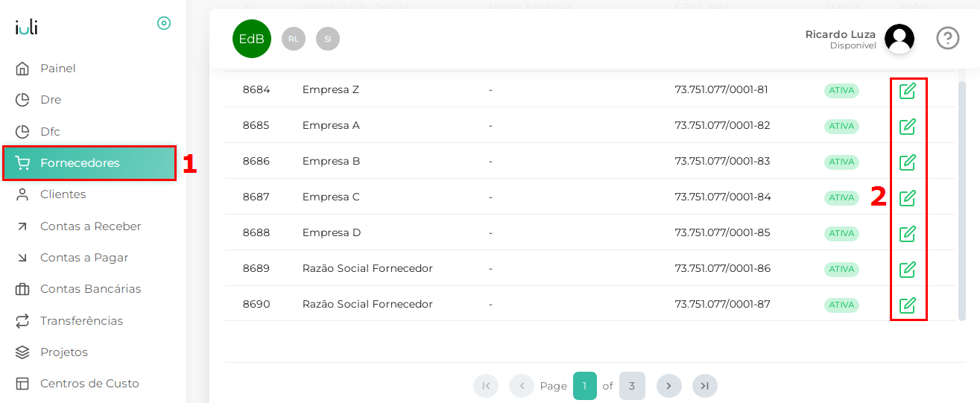Viewport: 980px width, 403px height.
Task: Edit the Empresa C supplier entry
Action: [907, 198]
